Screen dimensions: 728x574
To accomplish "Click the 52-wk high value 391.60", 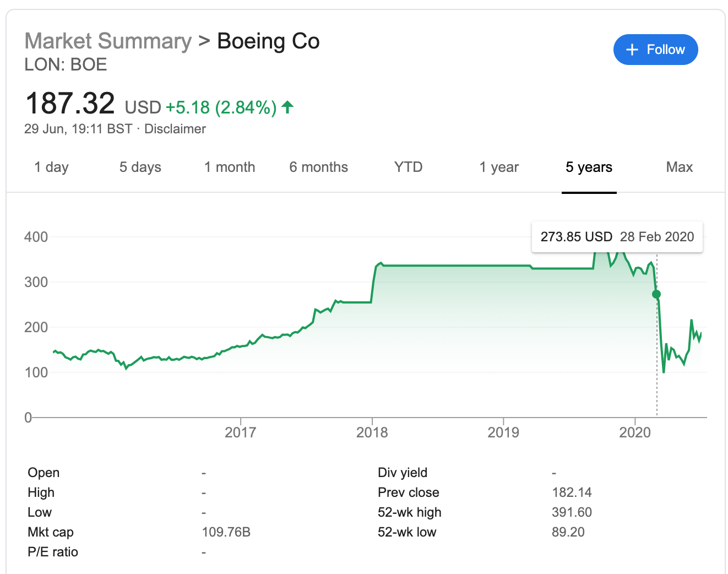I will (x=572, y=512).
